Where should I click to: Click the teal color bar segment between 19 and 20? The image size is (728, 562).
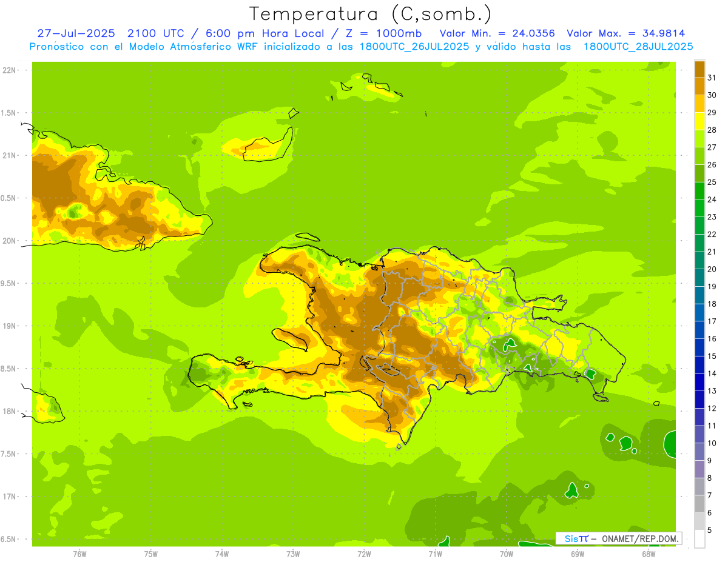[x=699, y=278]
